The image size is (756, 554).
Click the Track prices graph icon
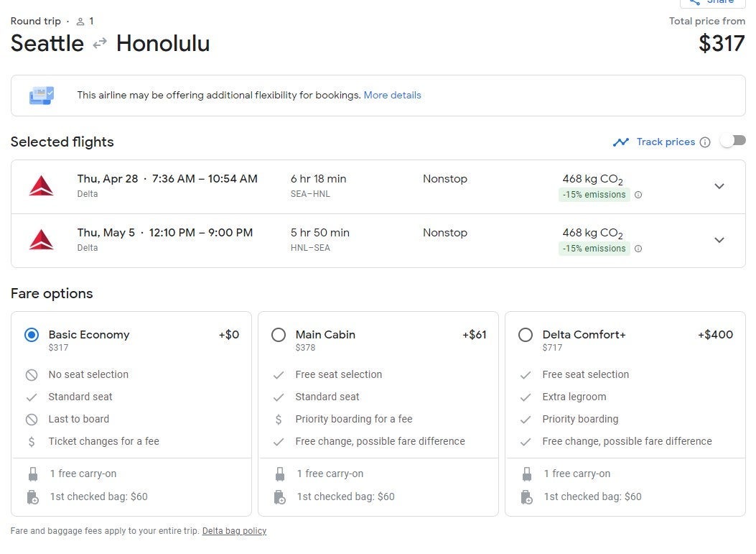point(621,142)
